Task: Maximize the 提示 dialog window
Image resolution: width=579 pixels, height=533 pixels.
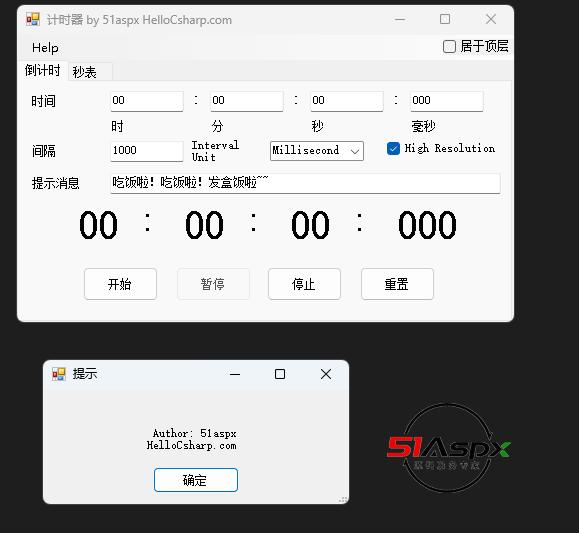Action: (x=280, y=374)
